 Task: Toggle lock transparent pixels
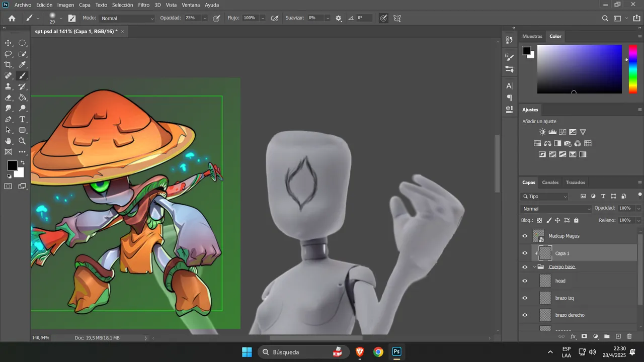tap(539, 220)
